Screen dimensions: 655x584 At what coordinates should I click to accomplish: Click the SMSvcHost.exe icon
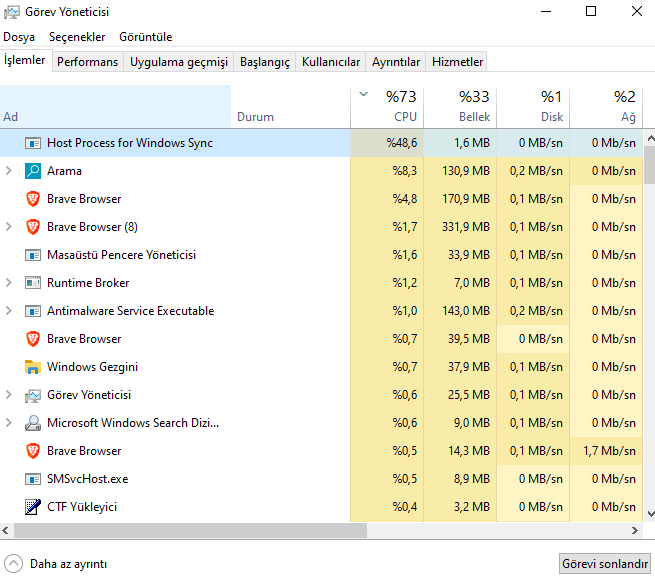(33, 479)
